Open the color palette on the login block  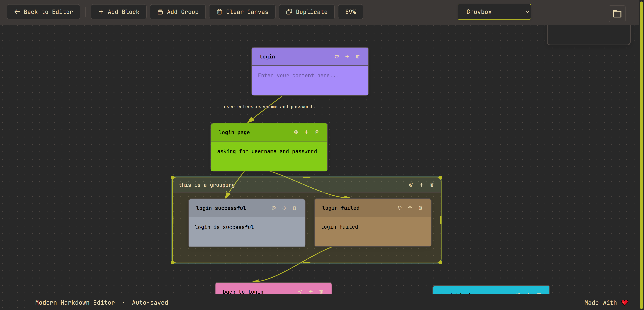337,56
